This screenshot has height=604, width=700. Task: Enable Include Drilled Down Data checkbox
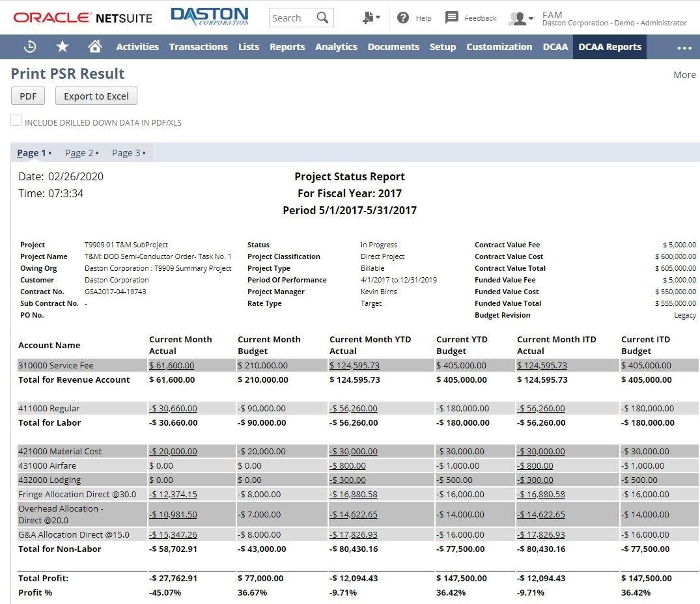click(16, 120)
